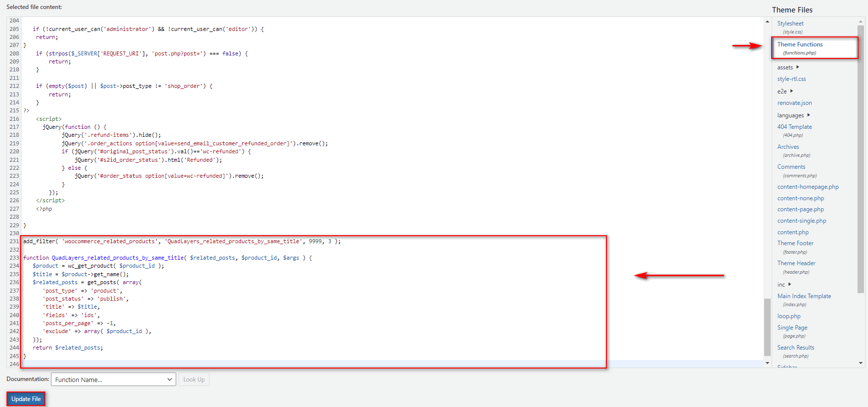
Task: Click the 'return $related_posts;' code line
Action: point(68,348)
